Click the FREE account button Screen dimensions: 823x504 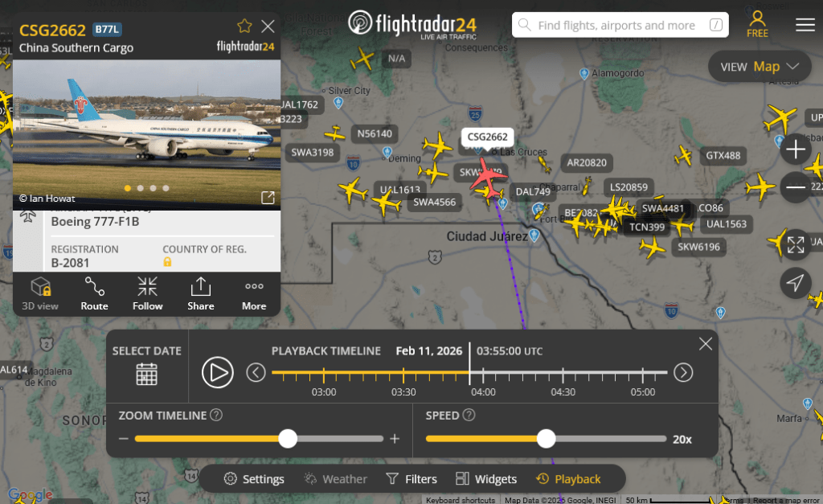click(x=757, y=25)
